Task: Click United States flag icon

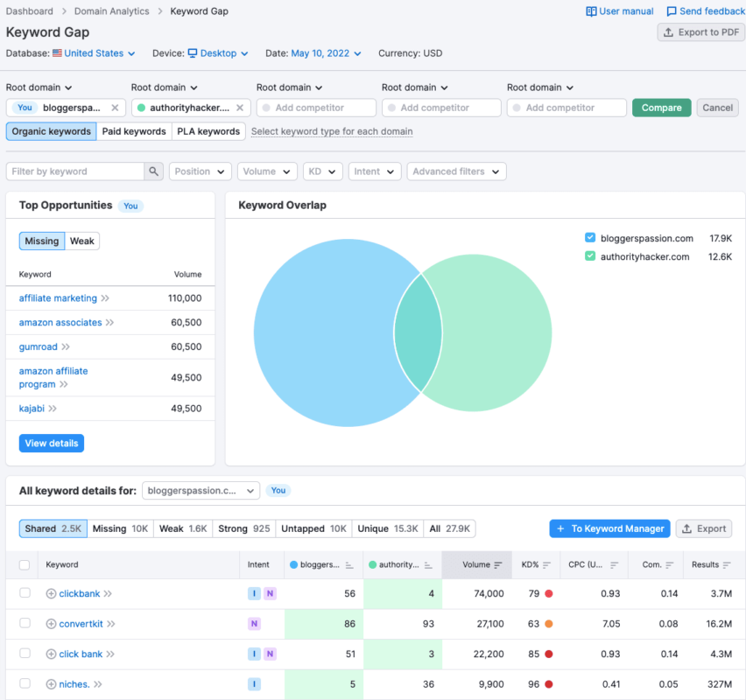Action: (57, 53)
